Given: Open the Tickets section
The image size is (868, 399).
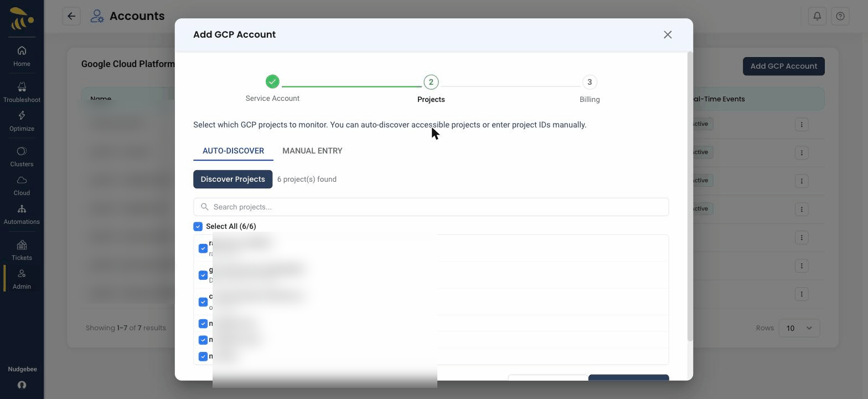Looking at the screenshot, I should click(22, 250).
